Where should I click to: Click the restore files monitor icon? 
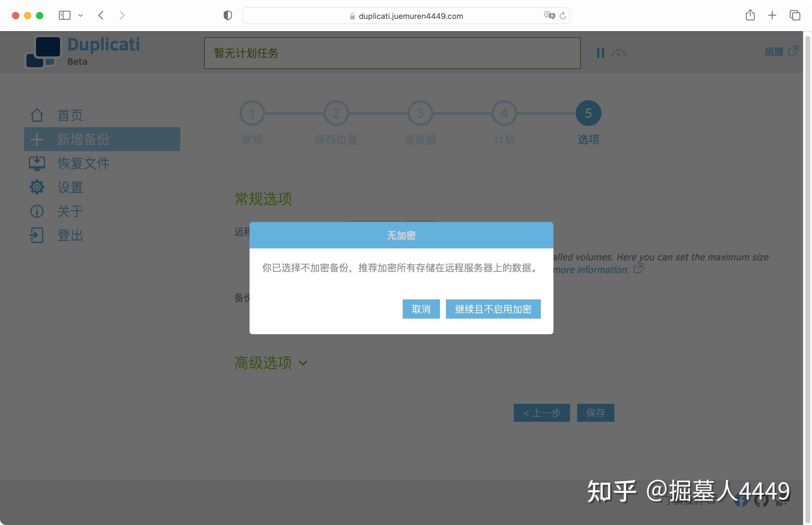(37, 163)
